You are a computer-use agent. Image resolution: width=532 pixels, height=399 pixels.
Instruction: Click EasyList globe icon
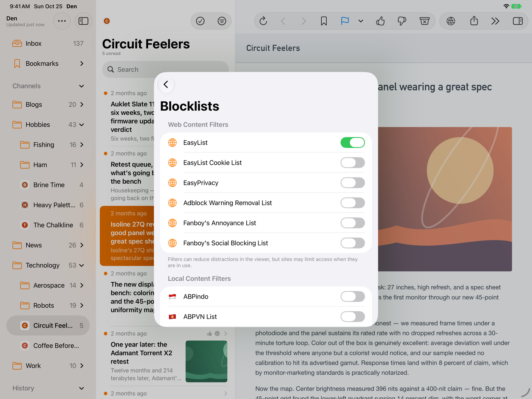(172, 143)
